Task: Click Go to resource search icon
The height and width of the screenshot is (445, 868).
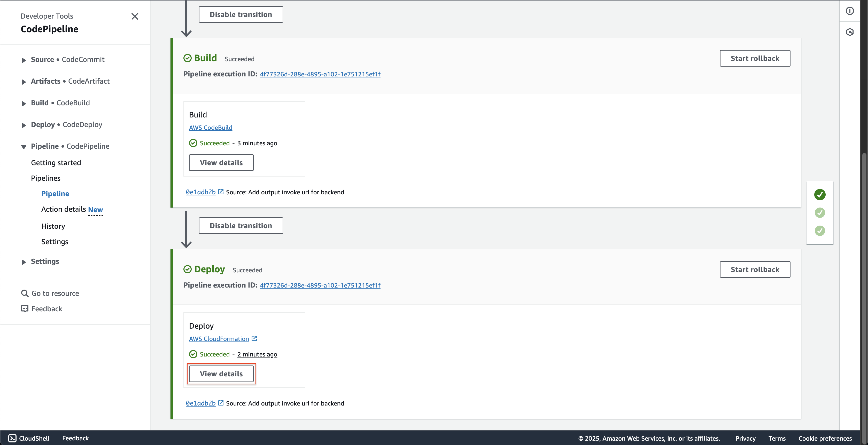Action: (x=25, y=293)
